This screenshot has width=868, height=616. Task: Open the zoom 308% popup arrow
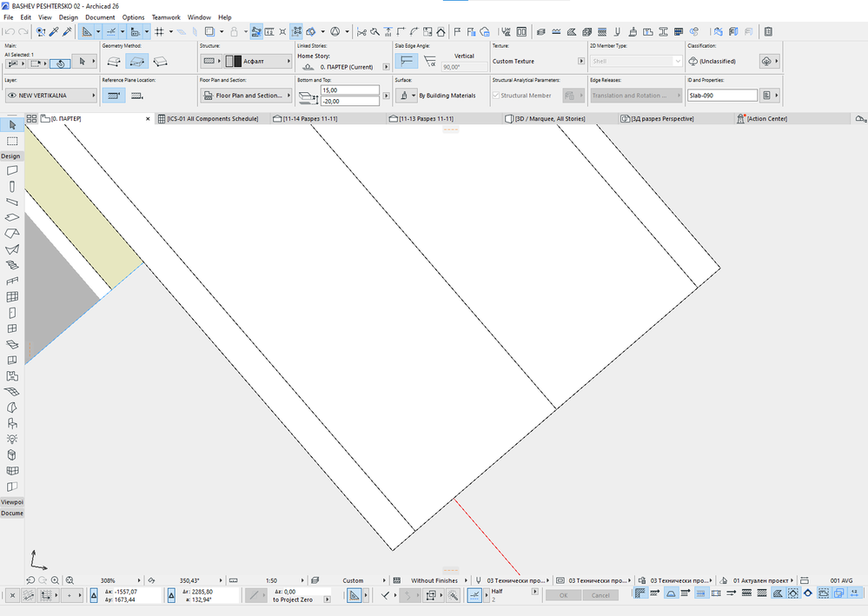click(x=139, y=580)
